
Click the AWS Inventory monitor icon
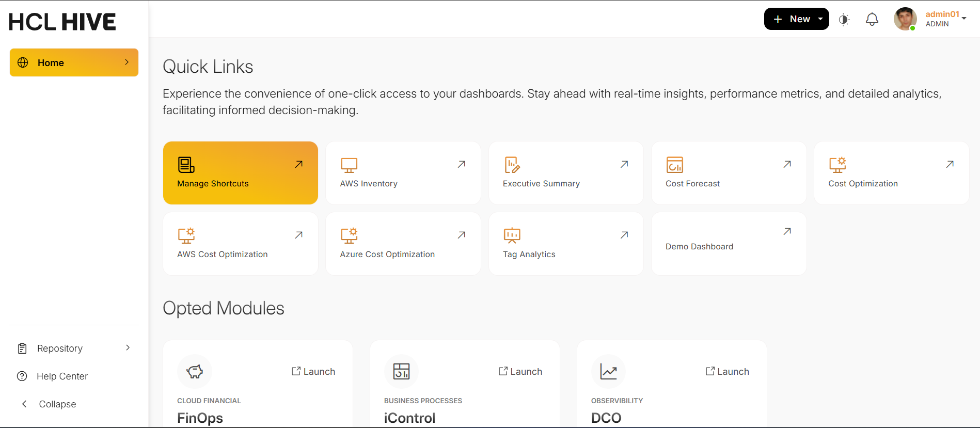(x=349, y=165)
